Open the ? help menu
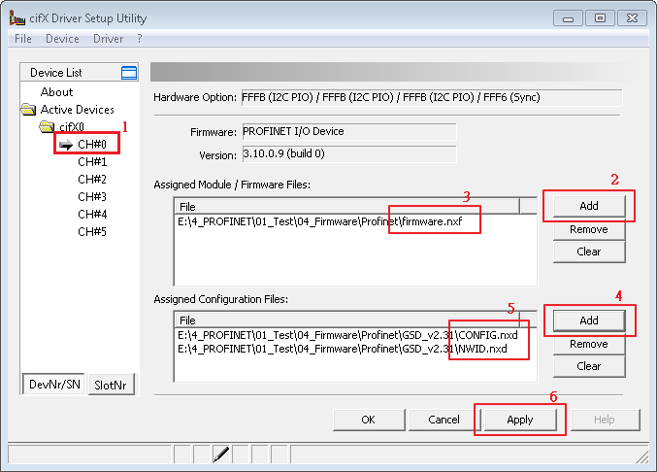 [140, 39]
